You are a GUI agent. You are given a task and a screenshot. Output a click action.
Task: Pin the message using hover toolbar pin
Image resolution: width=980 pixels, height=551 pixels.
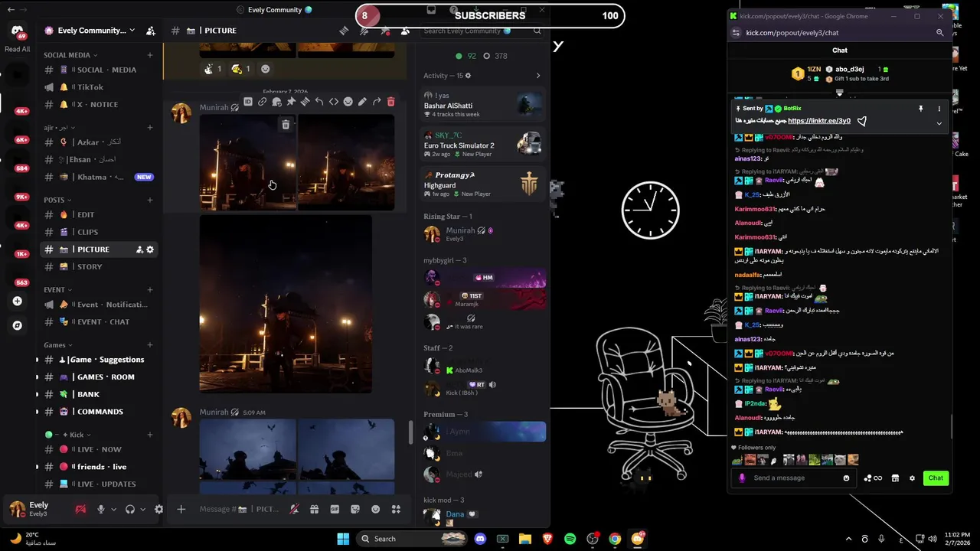291,102
